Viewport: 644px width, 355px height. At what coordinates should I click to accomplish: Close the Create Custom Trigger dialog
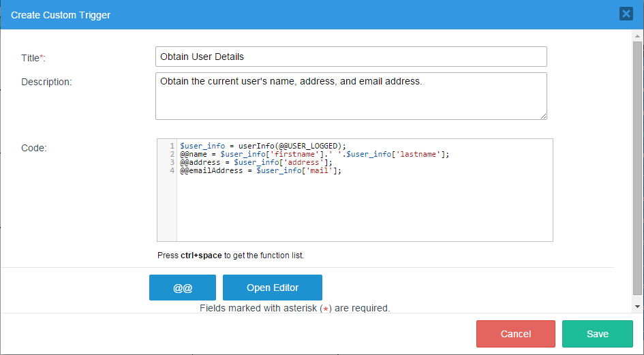pos(626,14)
